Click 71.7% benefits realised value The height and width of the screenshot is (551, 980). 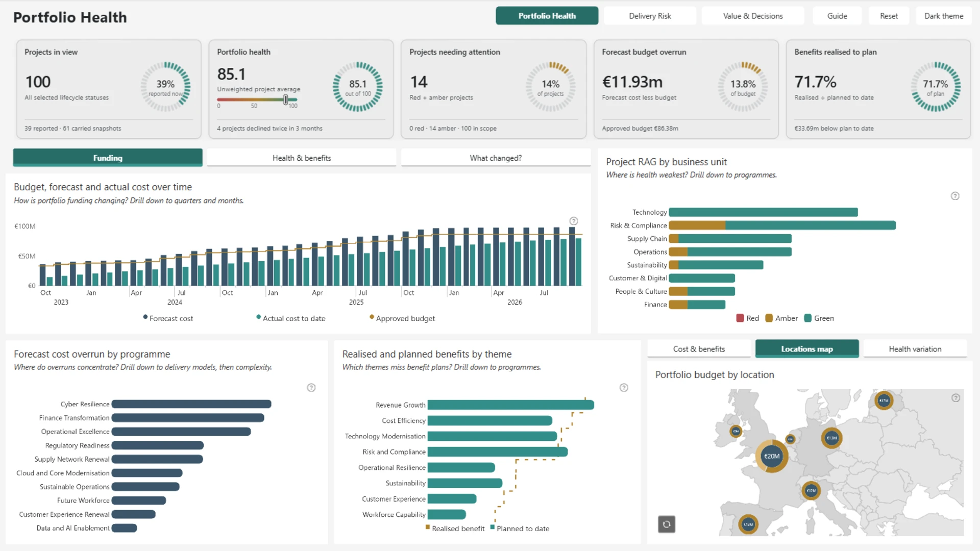coord(815,82)
